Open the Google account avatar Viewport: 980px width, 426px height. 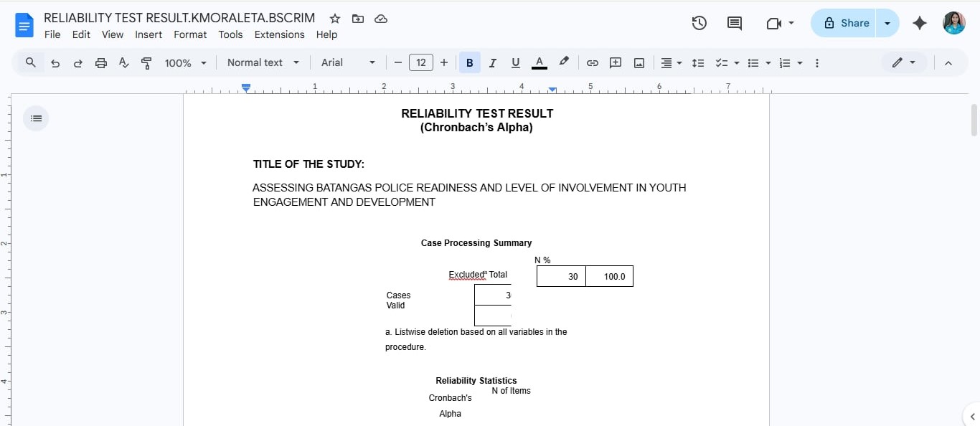[953, 23]
